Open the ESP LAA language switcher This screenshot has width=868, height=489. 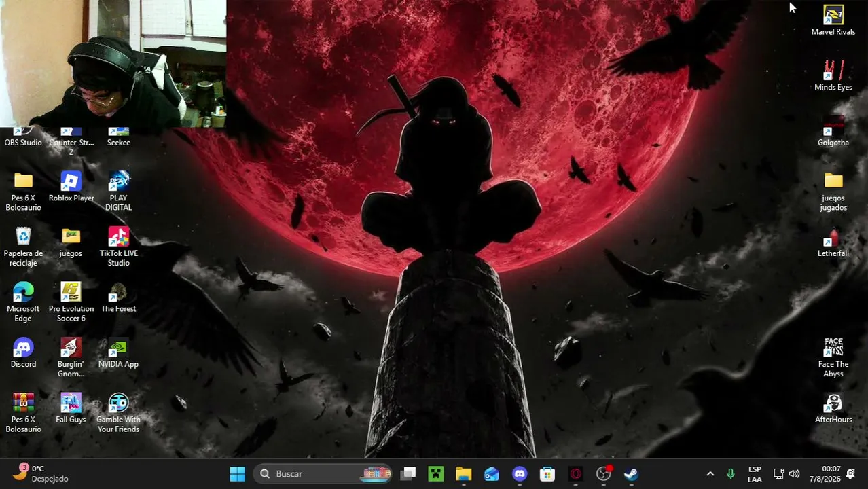[x=755, y=474]
